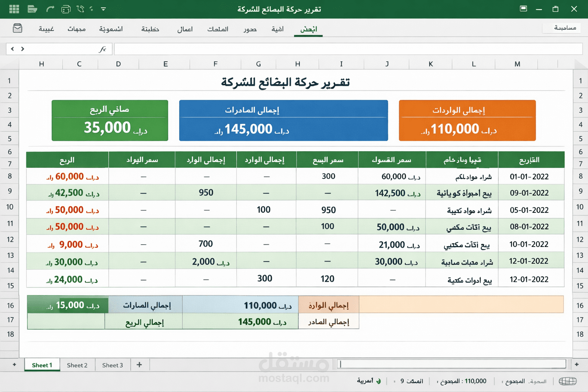Click the redo curved arrow icon
This screenshot has height=392, width=588.
[50, 9]
